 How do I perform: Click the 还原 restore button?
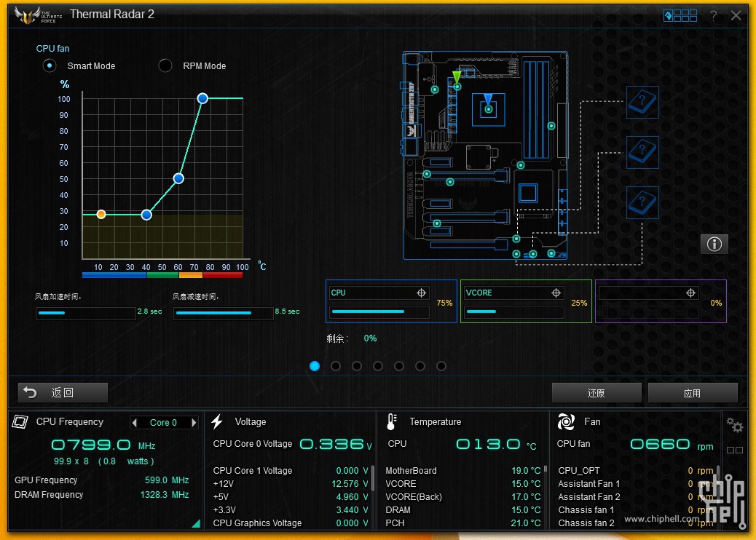click(x=596, y=393)
